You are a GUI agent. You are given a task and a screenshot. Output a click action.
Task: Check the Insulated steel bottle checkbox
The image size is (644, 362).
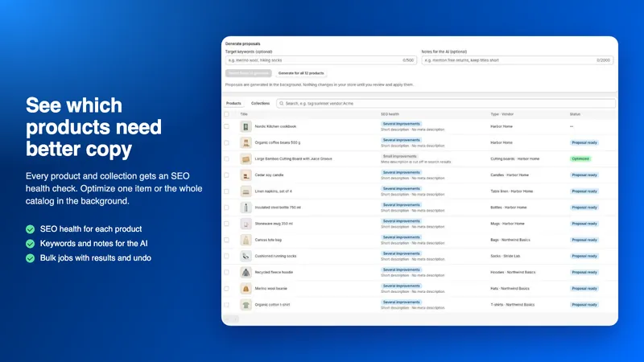pos(227,208)
